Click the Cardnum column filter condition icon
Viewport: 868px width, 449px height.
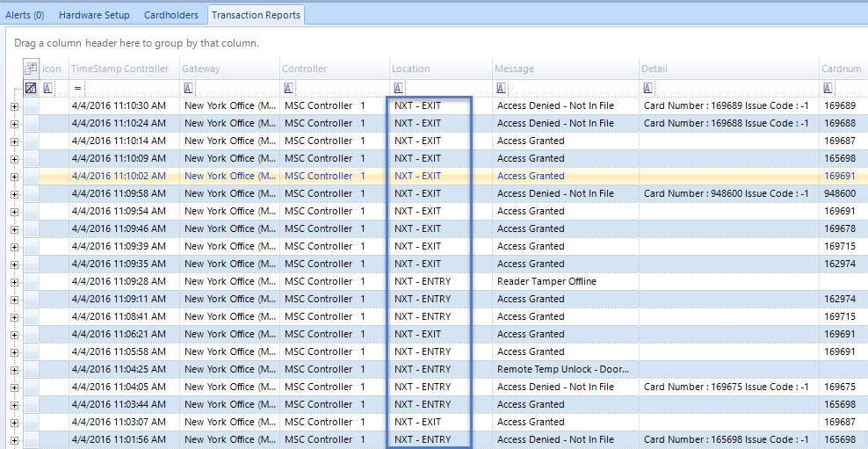828,88
